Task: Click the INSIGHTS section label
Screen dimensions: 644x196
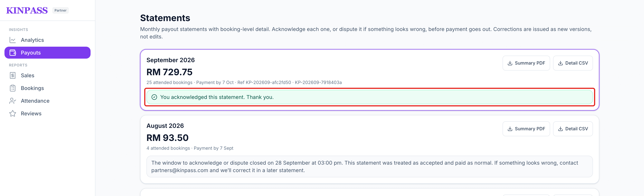Action: tap(18, 29)
